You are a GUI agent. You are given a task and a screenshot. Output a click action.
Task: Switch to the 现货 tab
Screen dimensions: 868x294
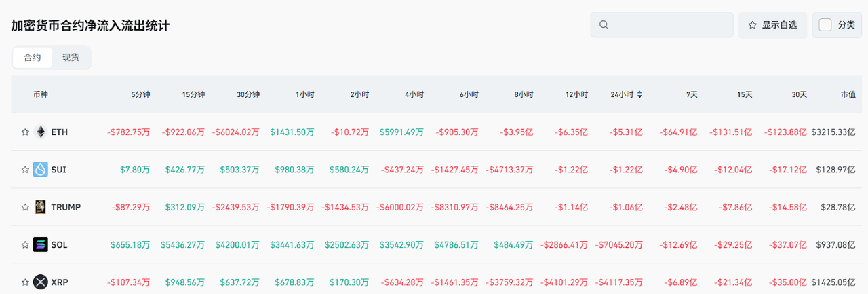(x=71, y=58)
